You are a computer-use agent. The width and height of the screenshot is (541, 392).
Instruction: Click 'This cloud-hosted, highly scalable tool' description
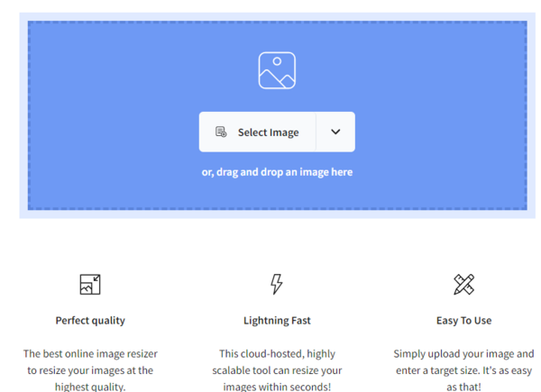click(277, 370)
